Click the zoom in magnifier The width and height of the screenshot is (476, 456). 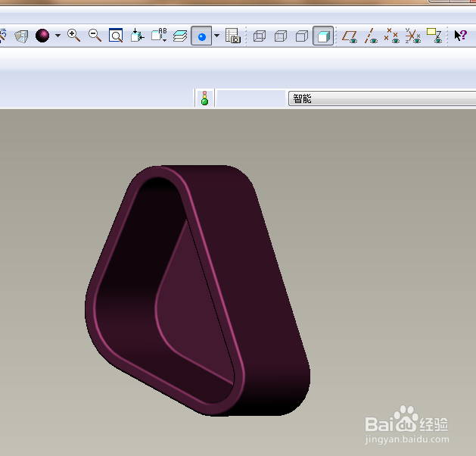click(73, 36)
